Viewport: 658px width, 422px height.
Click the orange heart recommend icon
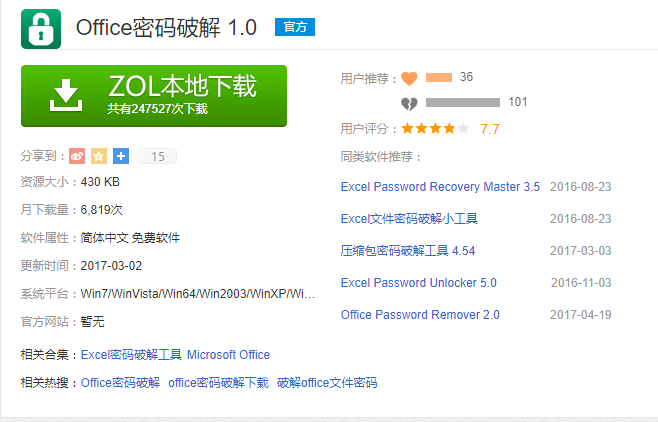(x=409, y=78)
